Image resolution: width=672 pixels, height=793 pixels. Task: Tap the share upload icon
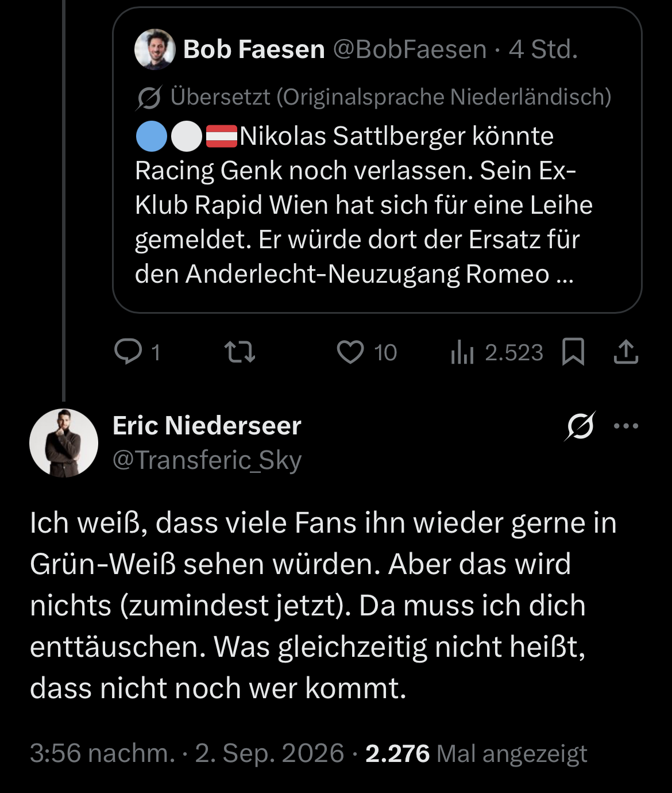coord(625,352)
